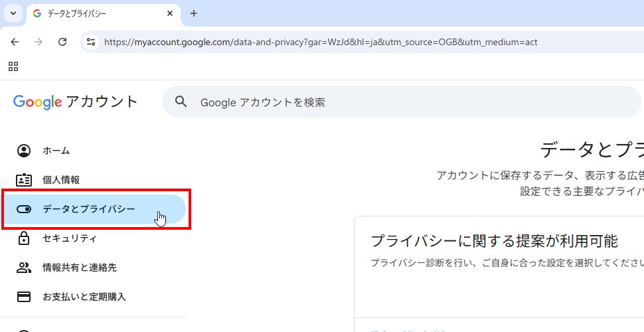644x332 pixels.
Task: Open the apps grid in bookmarks bar
Action: [13, 66]
